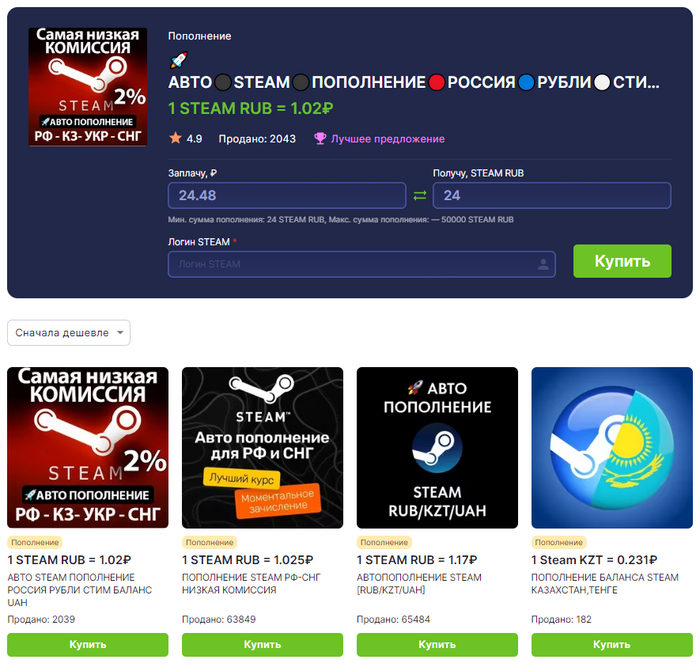This screenshot has height=667, width=700.
Task: Click the Получу STEAM RUB field showing 24
Action: pos(552,195)
